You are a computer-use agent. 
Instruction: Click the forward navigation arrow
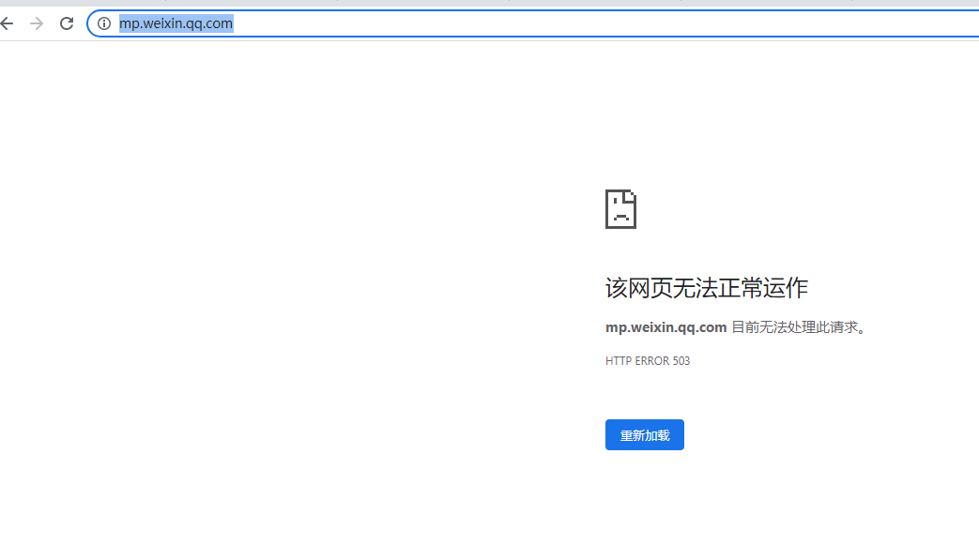pos(37,23)
